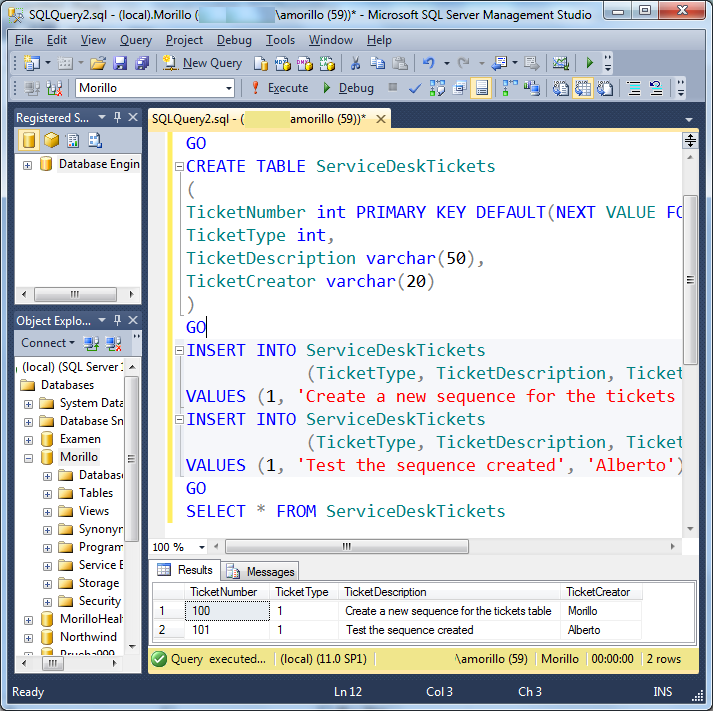713x711 pixels.
Task: Select the Northwind database in Object Explorer
Action: (x=88, y=637)
